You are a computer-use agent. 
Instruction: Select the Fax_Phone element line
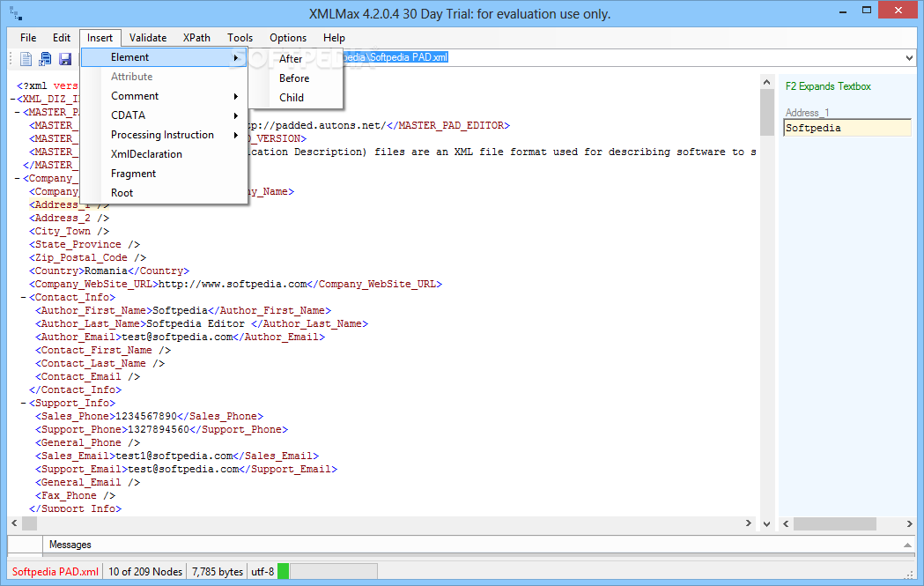point(76,496)
